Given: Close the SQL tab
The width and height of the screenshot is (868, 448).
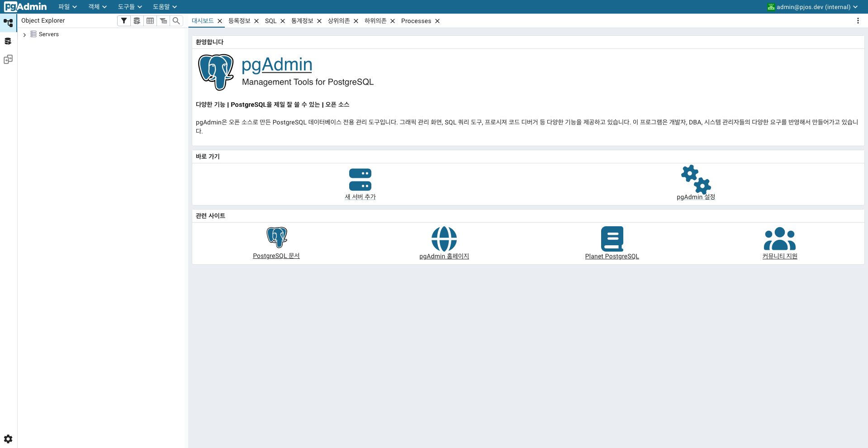Looking at the screenshot, I should tap(283, 21).
